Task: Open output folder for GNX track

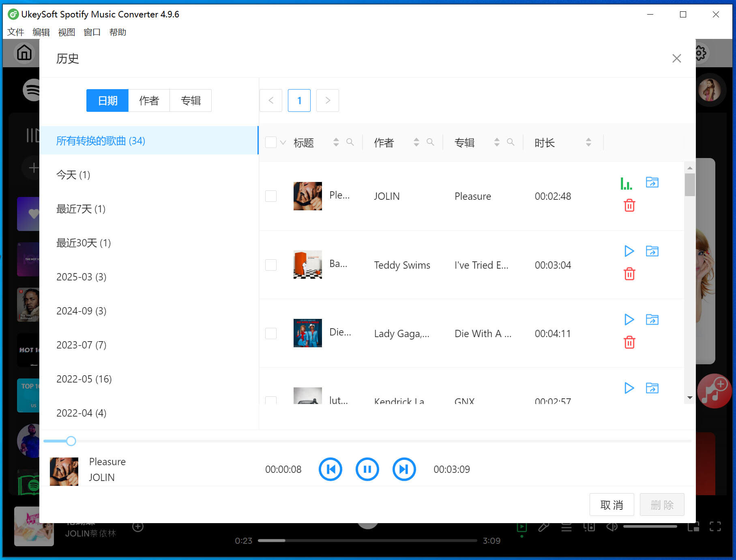Action: [x=652, y=388]
